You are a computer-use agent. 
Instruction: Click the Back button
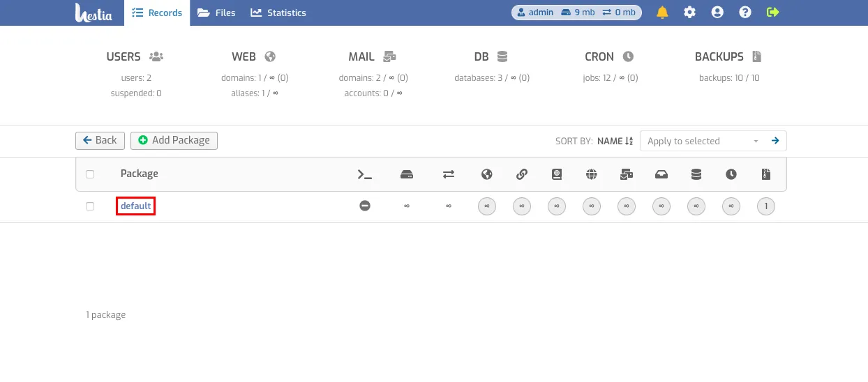(x=100, y=140)
